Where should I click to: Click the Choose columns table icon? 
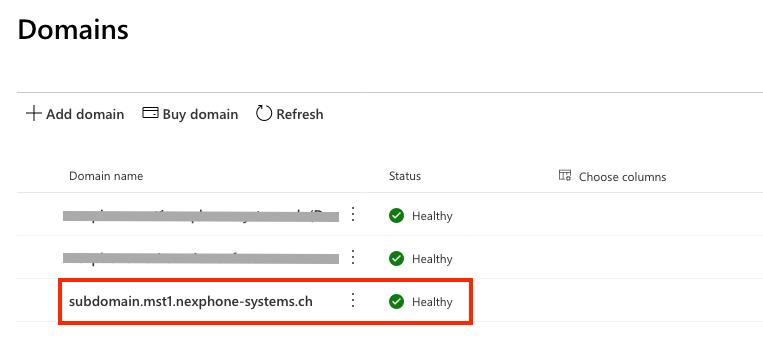(564, 176)
